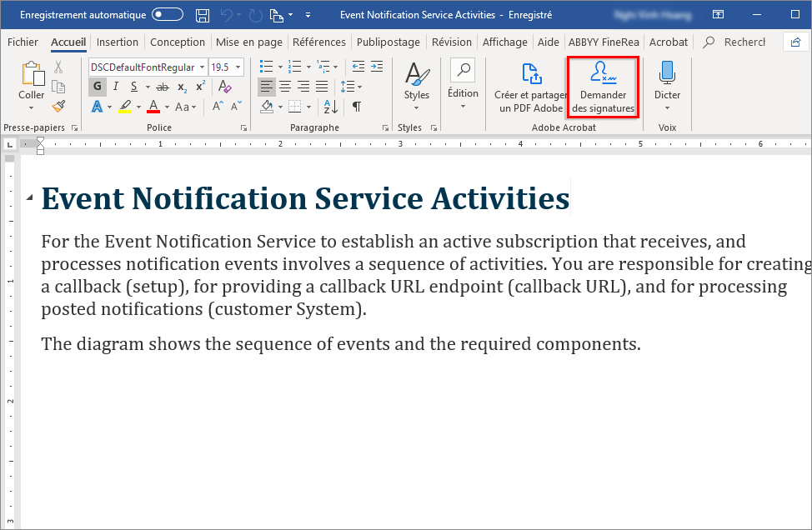812x530 pixels.
Task: Click the Text Effects blue A icon
Action: point(97,107)
